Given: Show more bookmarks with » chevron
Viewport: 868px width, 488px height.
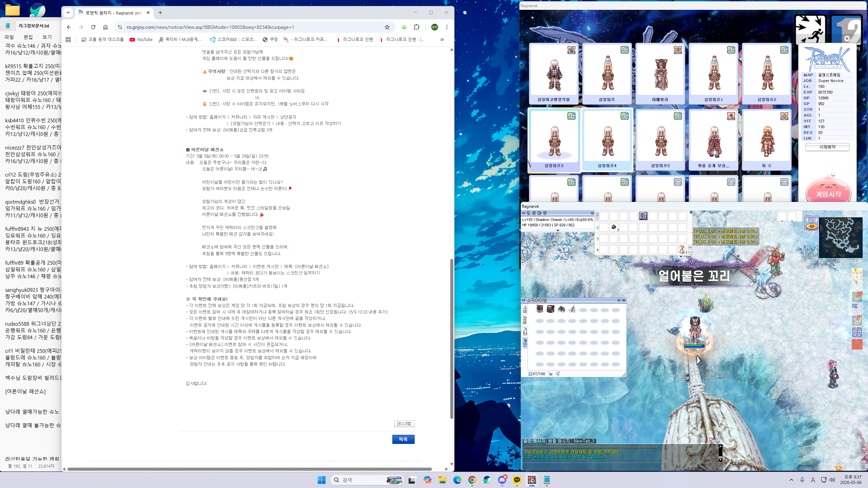Looking at the screenshot, I should pyautogui.click(x=442, y=40).
